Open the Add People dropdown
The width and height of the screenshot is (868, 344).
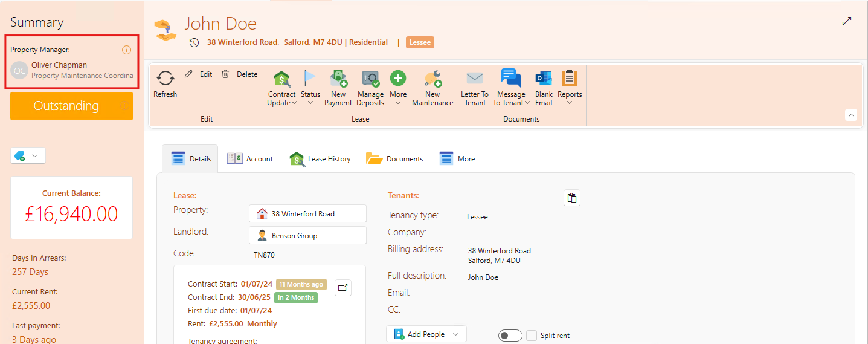(426, 334)
